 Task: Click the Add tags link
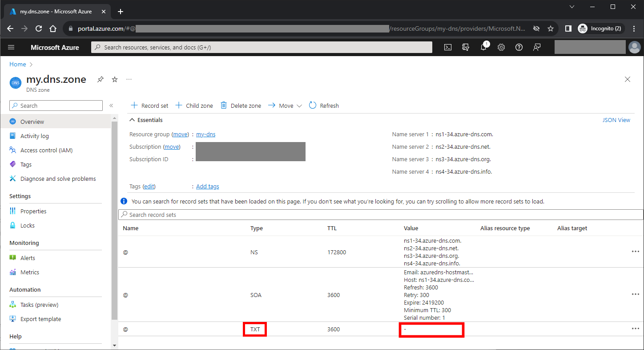click(x=207, y=186)
